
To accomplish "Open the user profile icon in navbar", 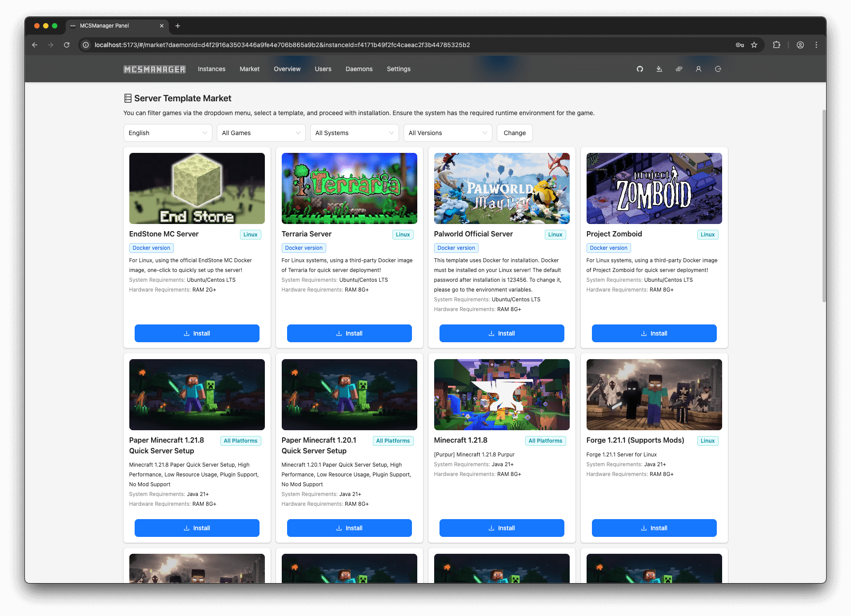I will click(x=698, y=69).
